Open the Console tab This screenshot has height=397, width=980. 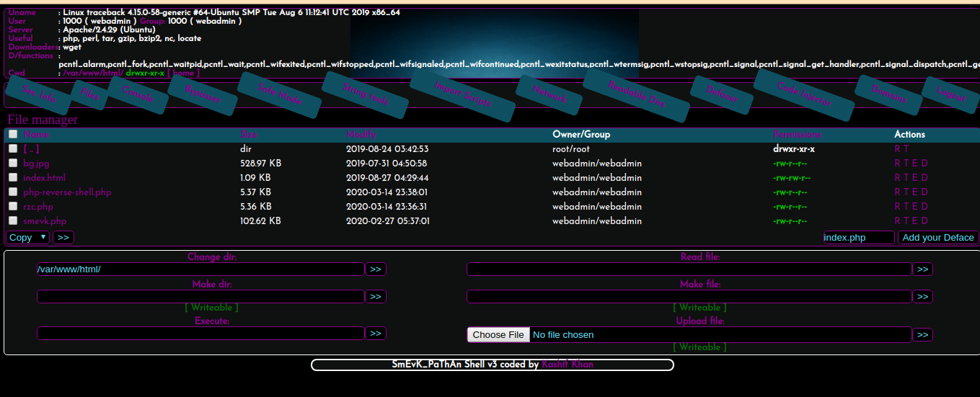click(x=138, y=94)
